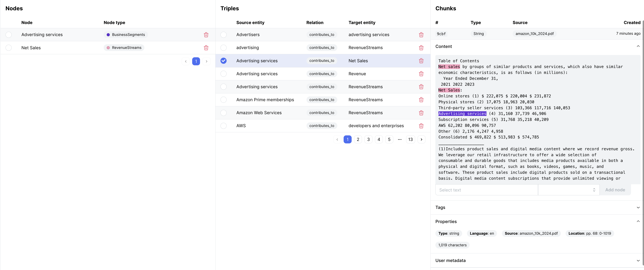This screenshot has height=270, width=644.
Task: Delete the Advertisers contributes_to advertising services triple
Action: tap(421, 35)
